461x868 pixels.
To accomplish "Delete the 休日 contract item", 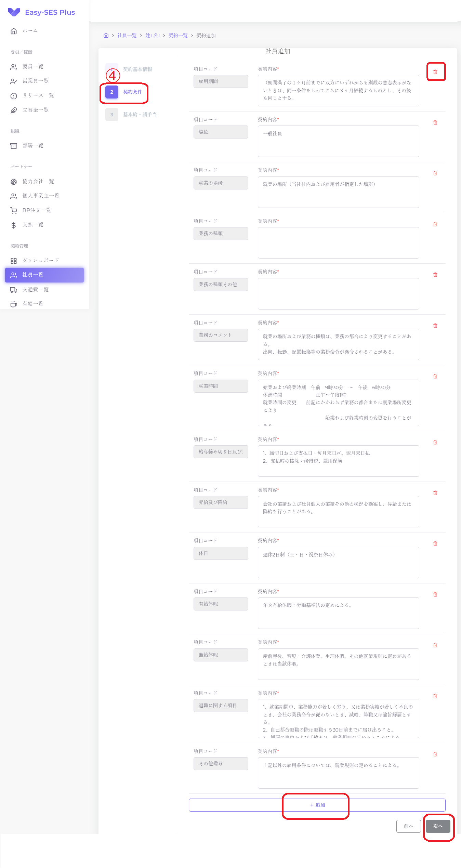I will pos(435,543).
